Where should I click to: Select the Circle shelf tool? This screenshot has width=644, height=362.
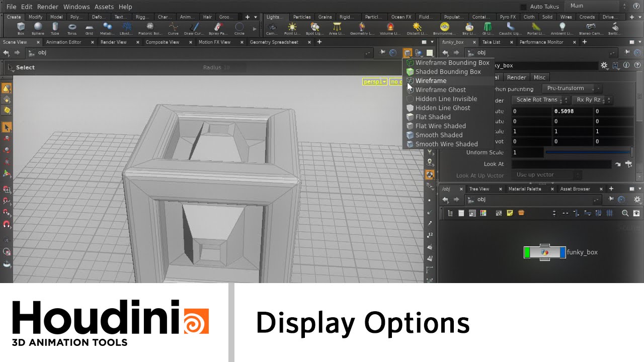tap(239, 29)
